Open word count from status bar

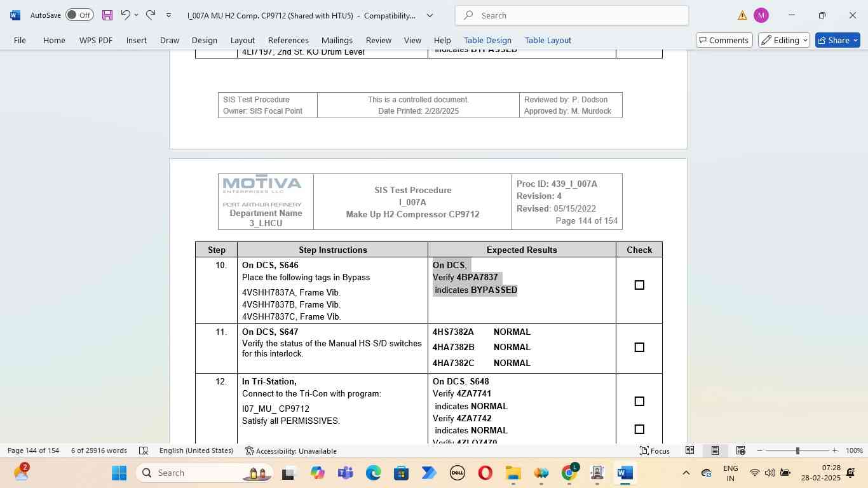(x=99, y=451)
